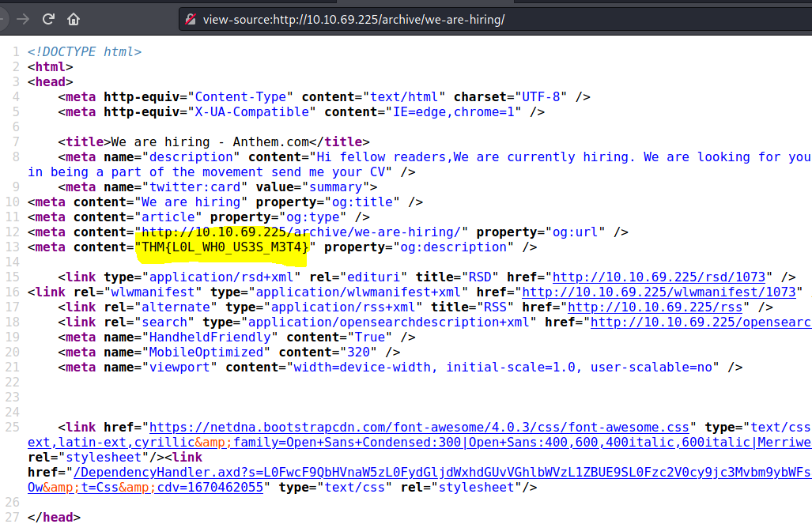Click the og:url we-are-hiring address text
Image resolution: width=812 pixels, height=524 pixels.
tap(301, 232)
